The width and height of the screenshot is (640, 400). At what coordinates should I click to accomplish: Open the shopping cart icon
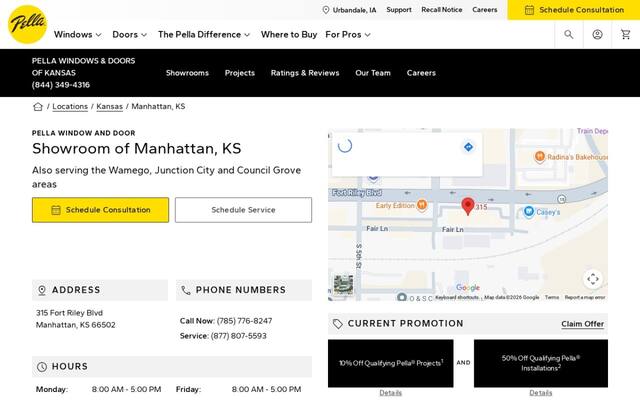coord(626,35)
